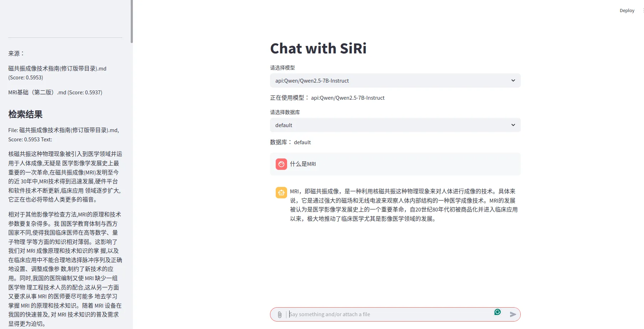Click the red user avatar icon
This screenshot has width=644, height=329.
pos(281,164)
